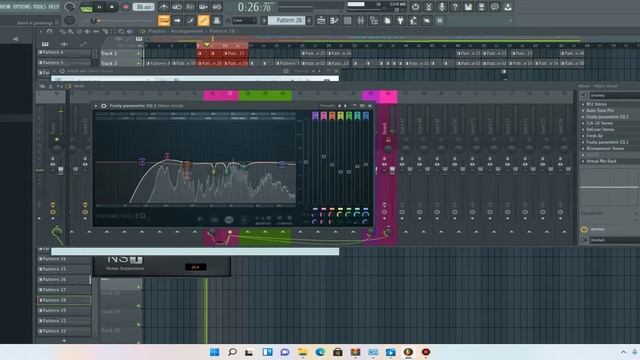640x360 pixels.
Task: Toggle the orange link/multilink controllers icon
Action: click(203, 20)
